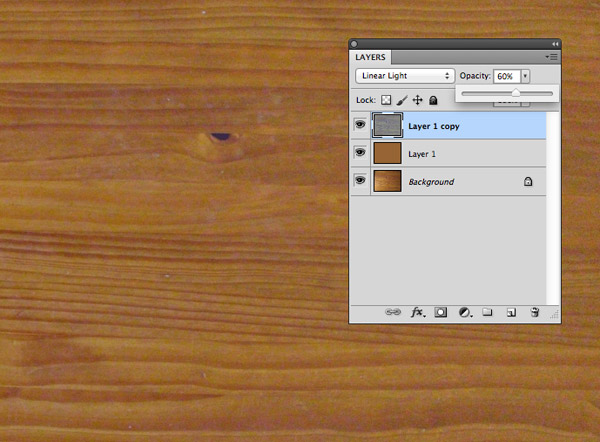Collapse the panel with double-arrow icon
This screenshot has height=442, width=600.
(554, 44)
